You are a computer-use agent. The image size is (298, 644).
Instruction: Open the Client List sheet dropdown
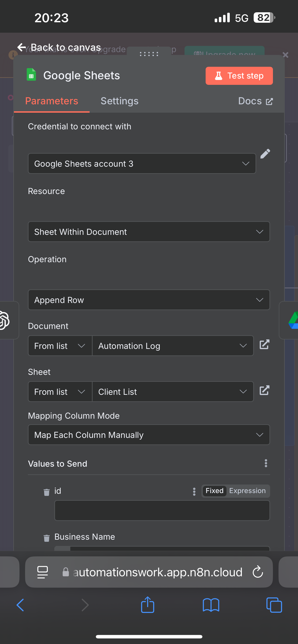(173, 392)
